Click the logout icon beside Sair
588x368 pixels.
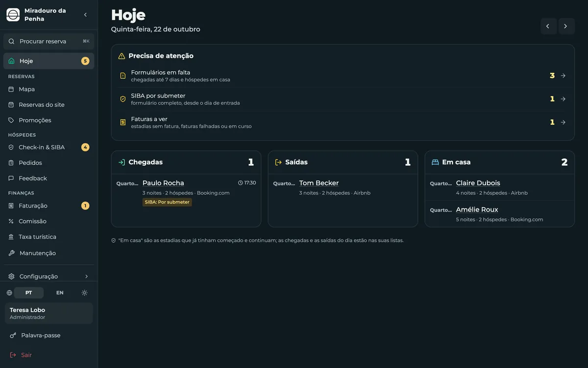pyautogui.click(x=13, y=355)
